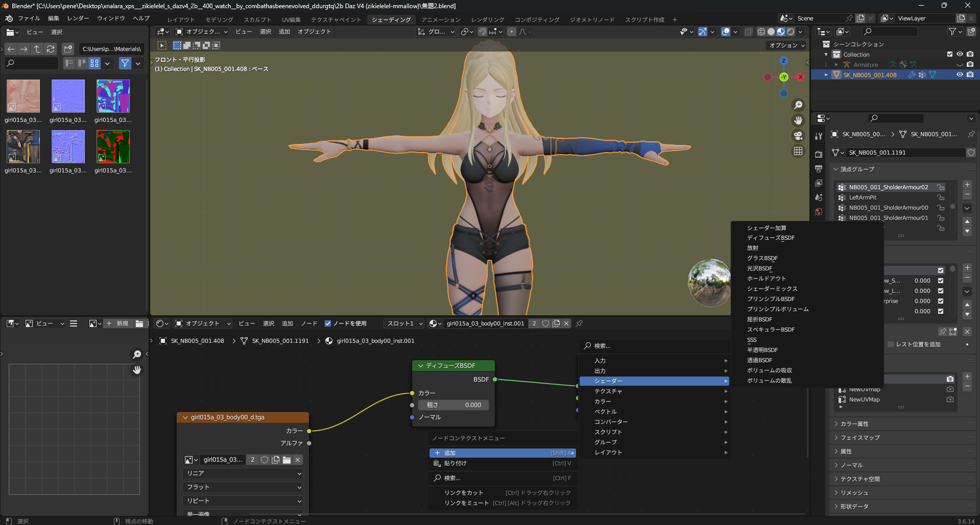Click the red X axis on navigation gizmo
Image resolution: width=980 pixels, height=525 pixels.
[800, 77]
